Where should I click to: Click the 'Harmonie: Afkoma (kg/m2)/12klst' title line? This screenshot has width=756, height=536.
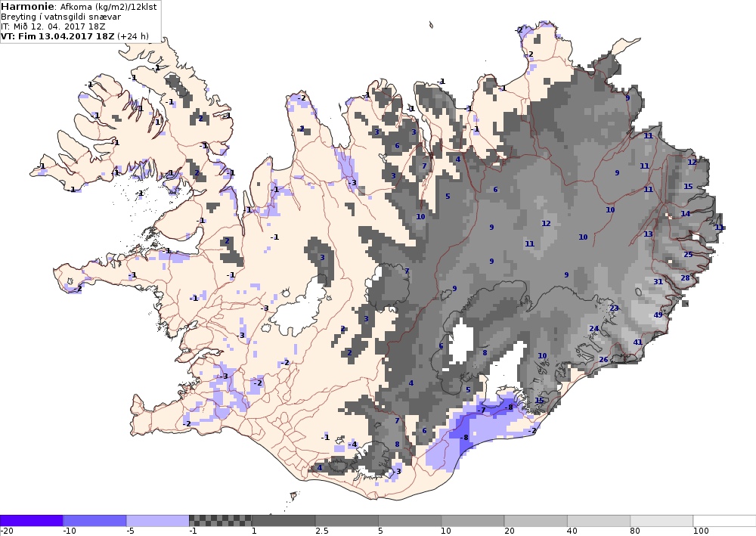pyautogui.click(x=79, y=7)
